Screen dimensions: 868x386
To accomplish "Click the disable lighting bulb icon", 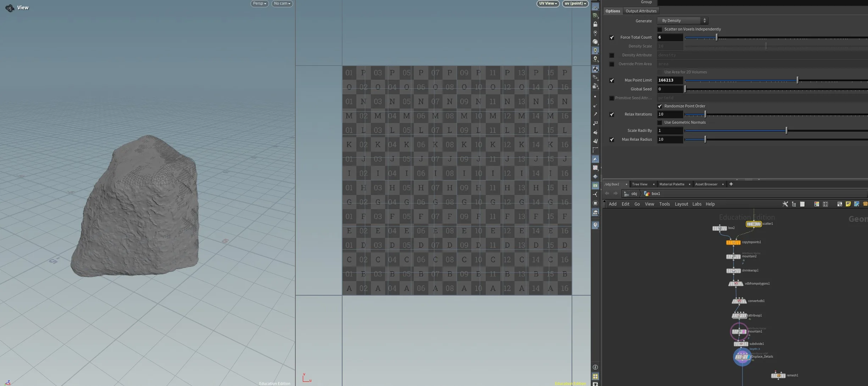I will pos(595,33).
